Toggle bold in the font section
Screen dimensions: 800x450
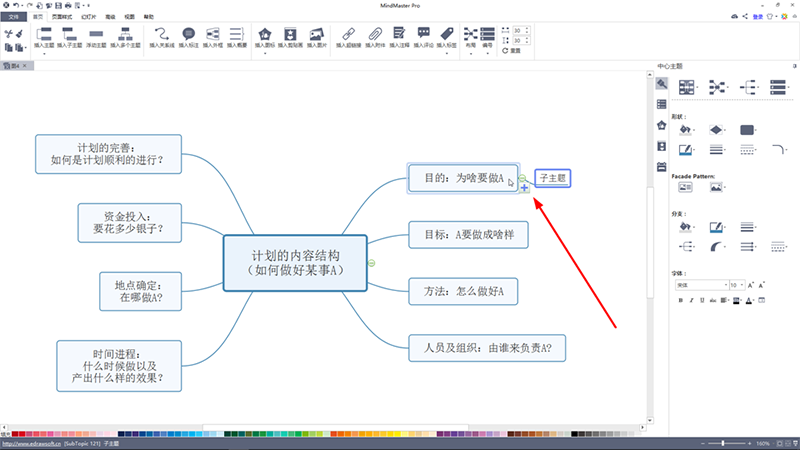pyautogui.click(x=678, y=300)
